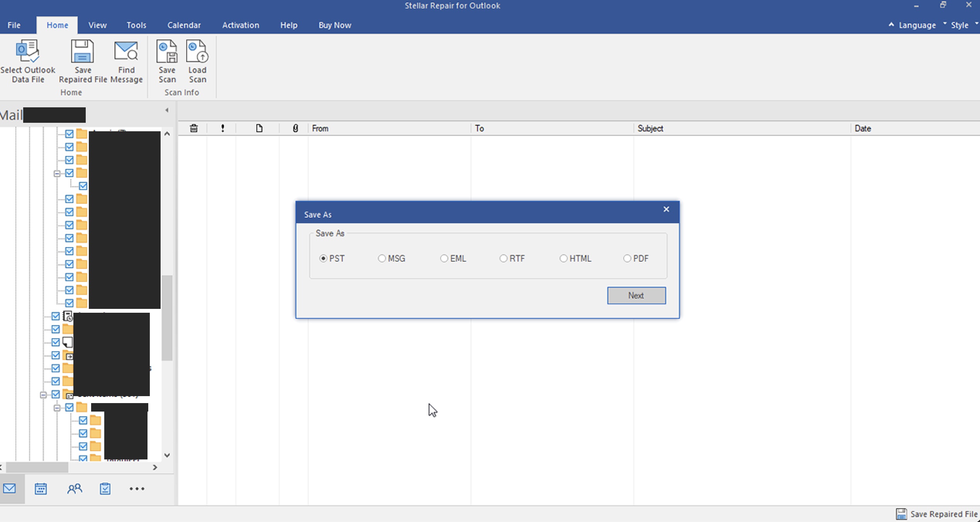
Task: Click the Next button in Save As
Action: [636, 295]
